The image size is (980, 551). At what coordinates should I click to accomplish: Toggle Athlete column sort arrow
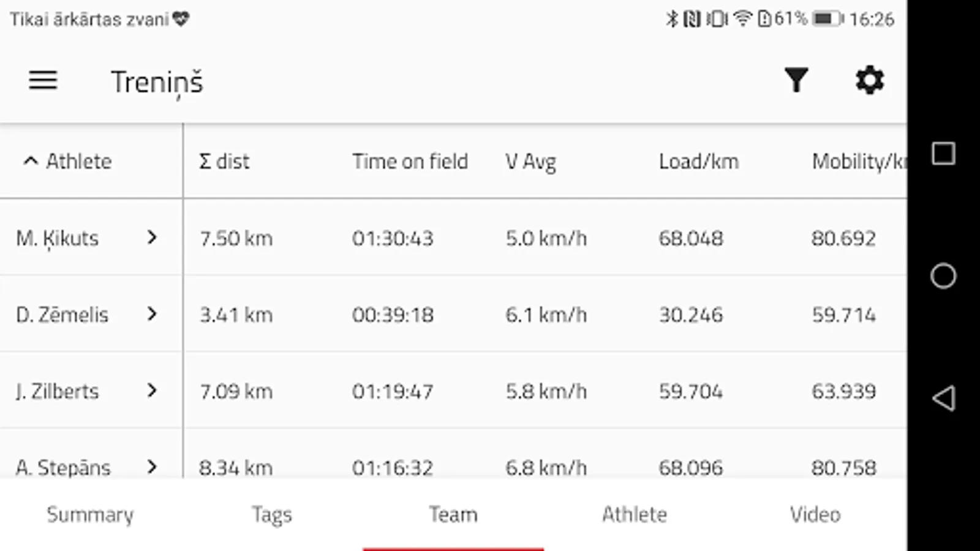pos(31,162)
